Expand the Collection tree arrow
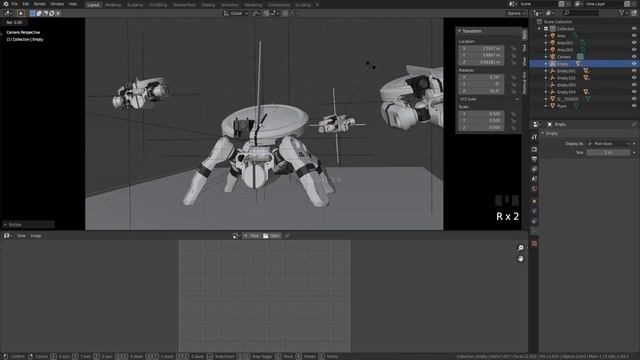The width and height of the screenshot is (640, 360). (539, 29)
